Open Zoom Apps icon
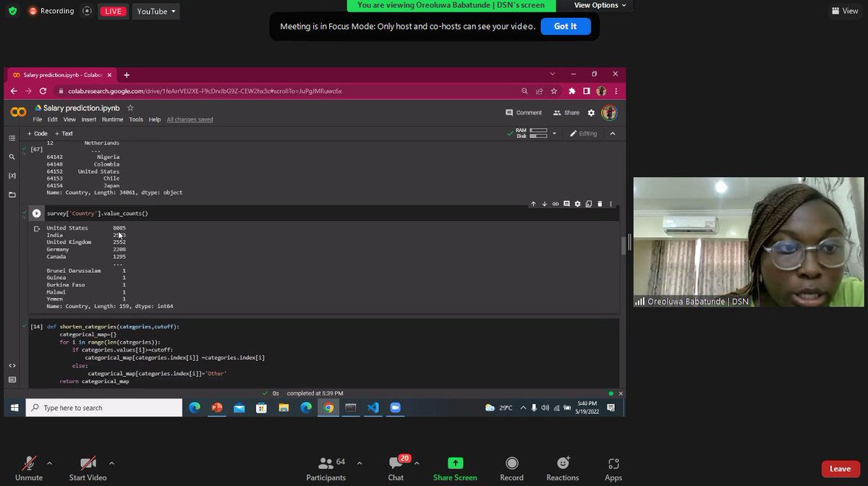 coord(613,468)
